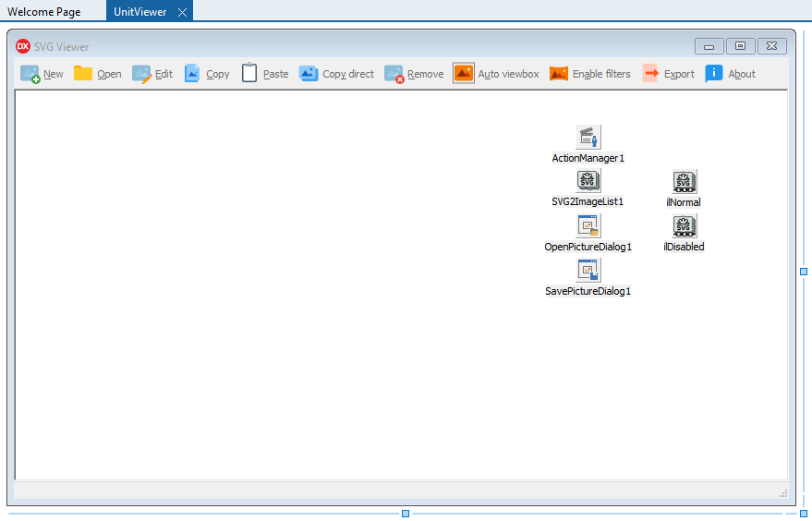This screenshot has height=521, width=812.
Task: Click the SavePictureDialog1 component icon
Action: (588, 271)
